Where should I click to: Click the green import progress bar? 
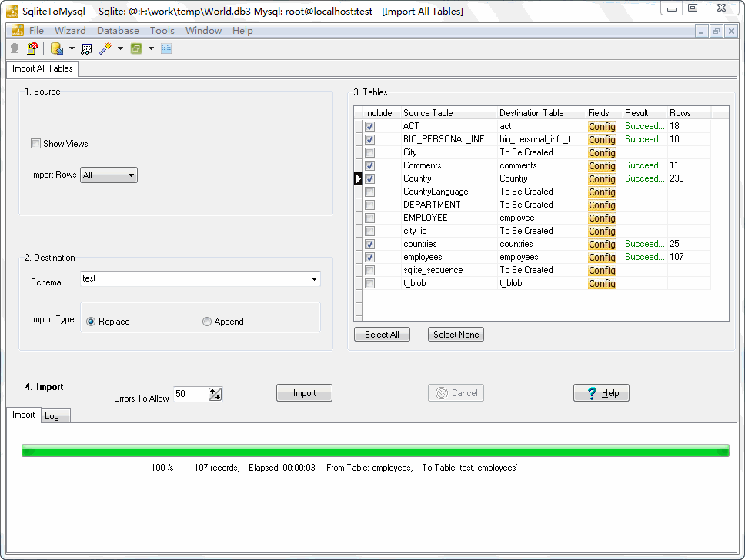coord(376,450)
